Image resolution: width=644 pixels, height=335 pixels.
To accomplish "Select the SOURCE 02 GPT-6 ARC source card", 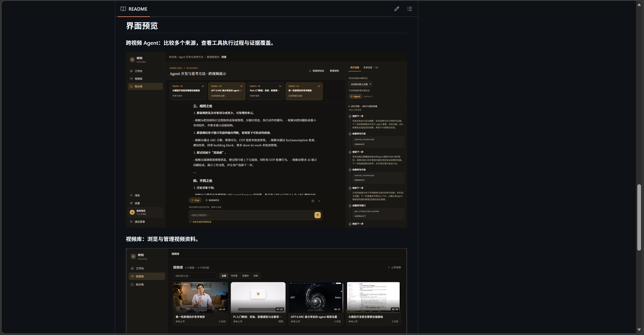I will coord(226,91).
